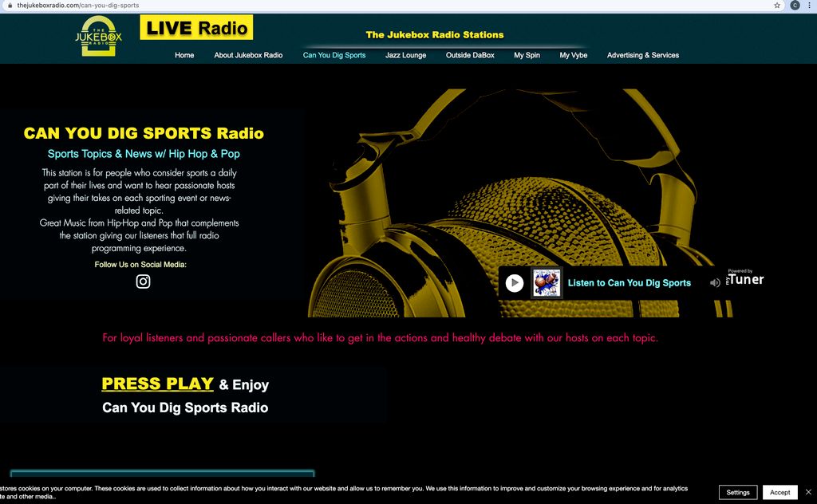The image size is (817, 504).
Task: Click the PRESS PLAY link
Action: (x=157, y=384)
